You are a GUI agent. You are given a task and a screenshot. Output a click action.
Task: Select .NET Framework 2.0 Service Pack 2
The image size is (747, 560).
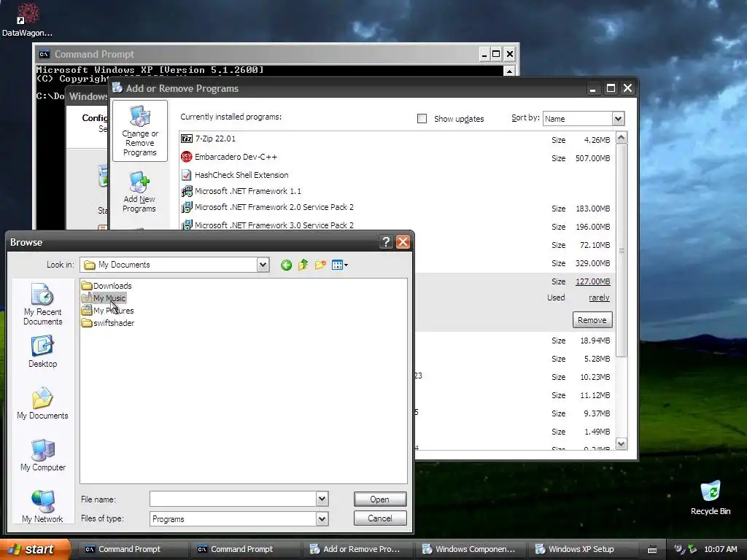pos(267,207)
